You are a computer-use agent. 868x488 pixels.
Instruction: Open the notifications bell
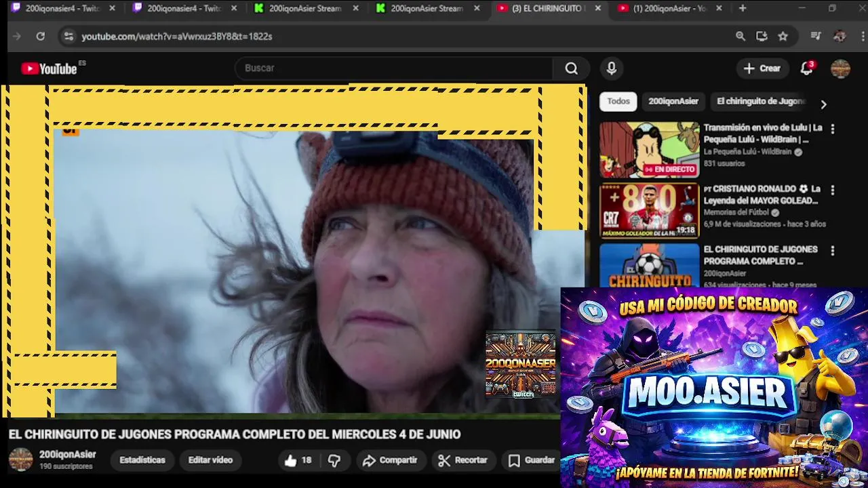point(806,68)
